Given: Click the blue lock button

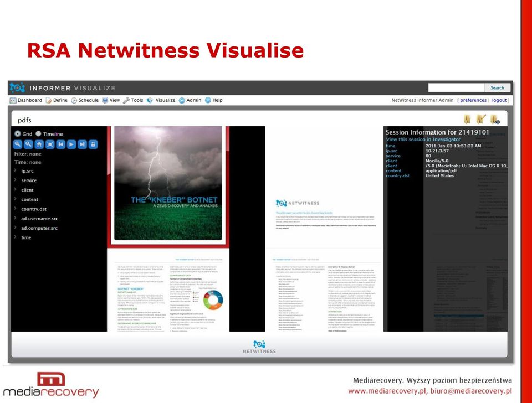Looking at the screenshot, I should click(x=93, y=144).
